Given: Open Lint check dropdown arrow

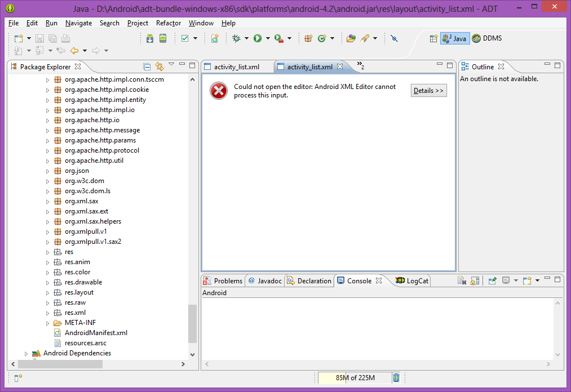Looking at the screenshot, I should coord(195,38).
